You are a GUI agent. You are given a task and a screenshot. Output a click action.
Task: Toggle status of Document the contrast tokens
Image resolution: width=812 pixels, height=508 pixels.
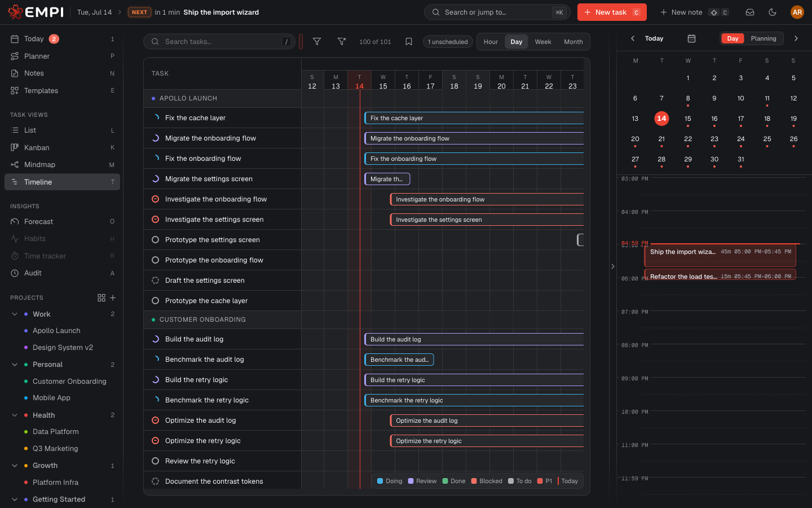click(x=155, y=481)
